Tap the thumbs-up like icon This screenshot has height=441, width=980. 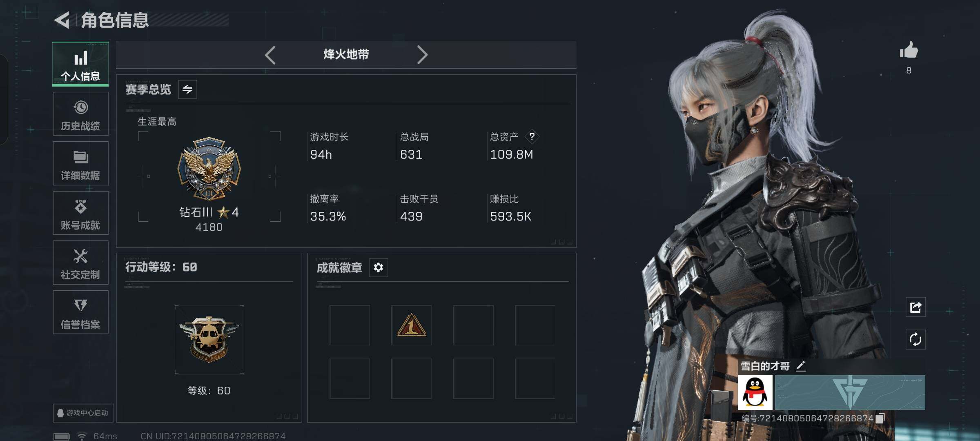[x=909, y=50]
